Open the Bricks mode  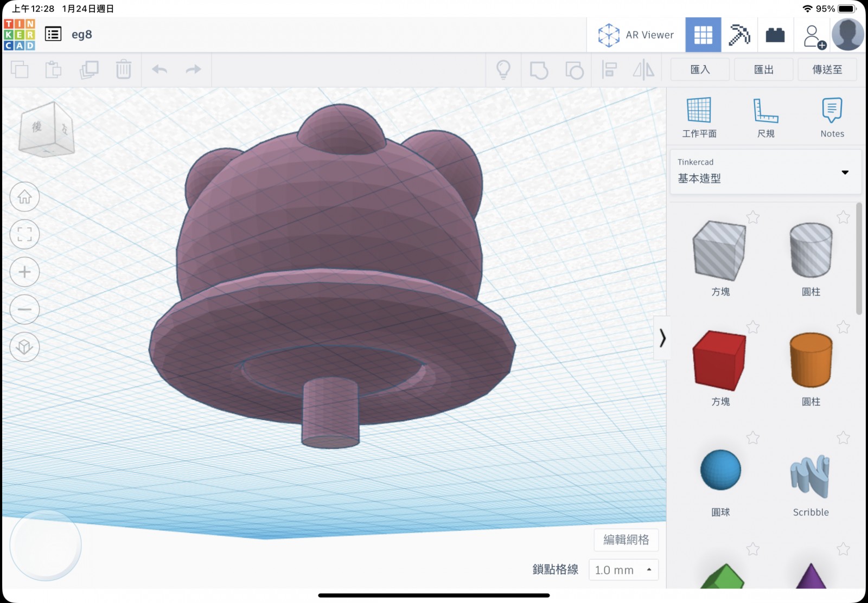(x=775, y=35)
